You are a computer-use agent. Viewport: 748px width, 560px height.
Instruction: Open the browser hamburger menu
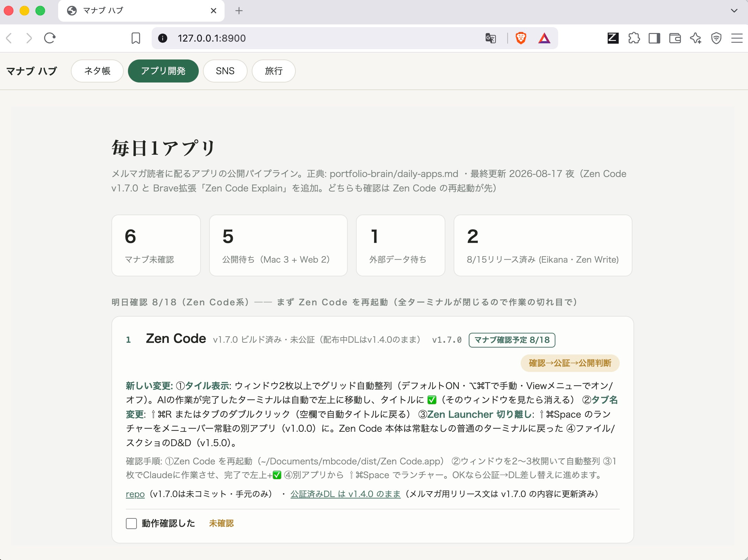point(737,38)
